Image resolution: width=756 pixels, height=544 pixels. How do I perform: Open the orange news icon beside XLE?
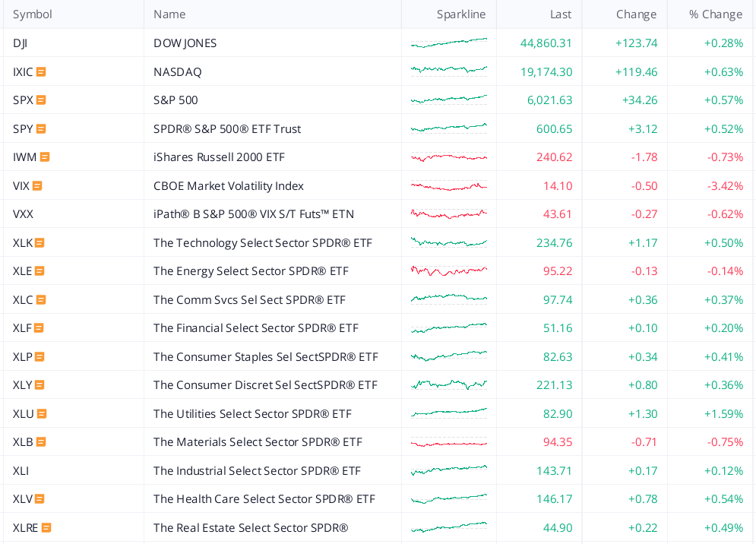click(40, 271)
